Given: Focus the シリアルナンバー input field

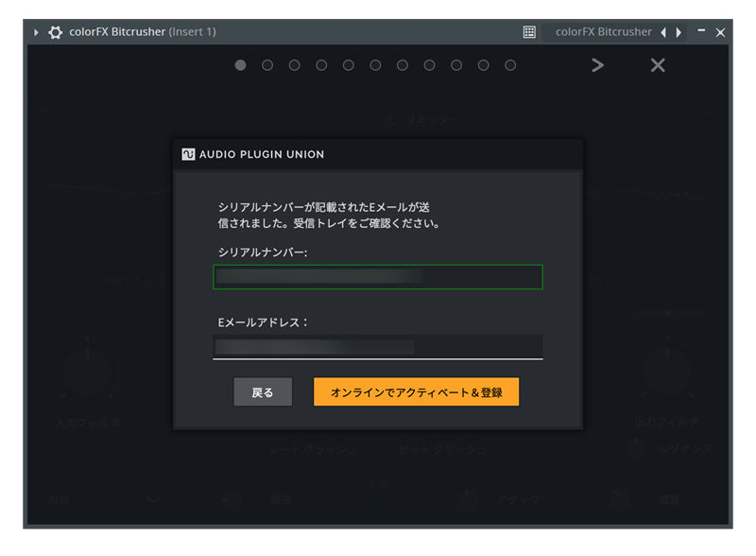Looking at the screenshot, I should click(378, 277).
